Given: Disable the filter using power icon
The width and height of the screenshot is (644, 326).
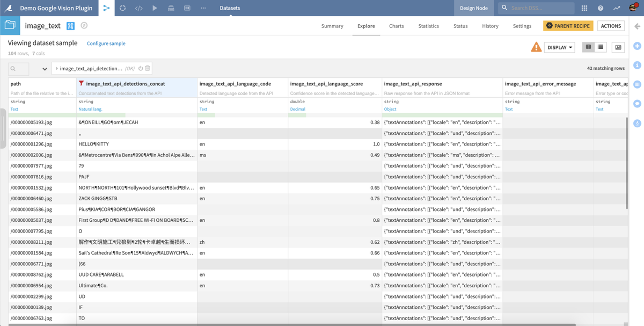Looking at the screenshot, I should click(141, 68).
